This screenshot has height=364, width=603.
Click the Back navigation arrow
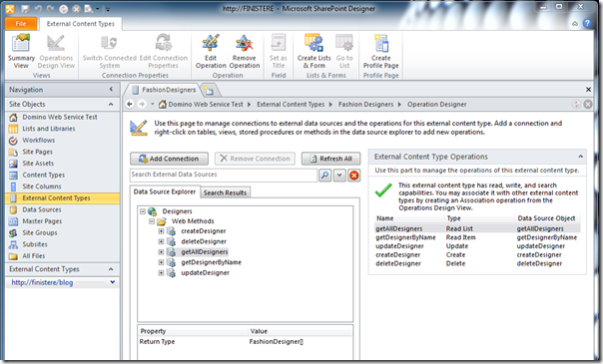click(130, 104)
